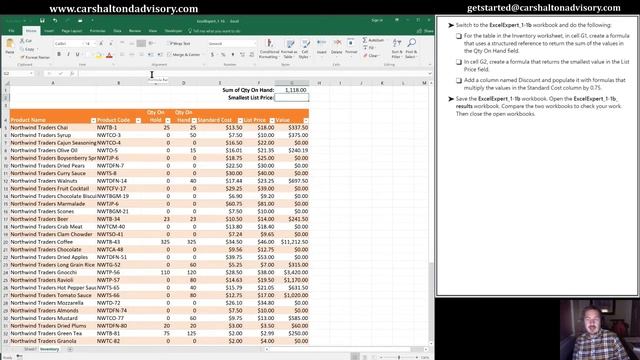The image size is (640, 360).
Task: Switch to the Insert ribbon tab
Action: point(49,31)
